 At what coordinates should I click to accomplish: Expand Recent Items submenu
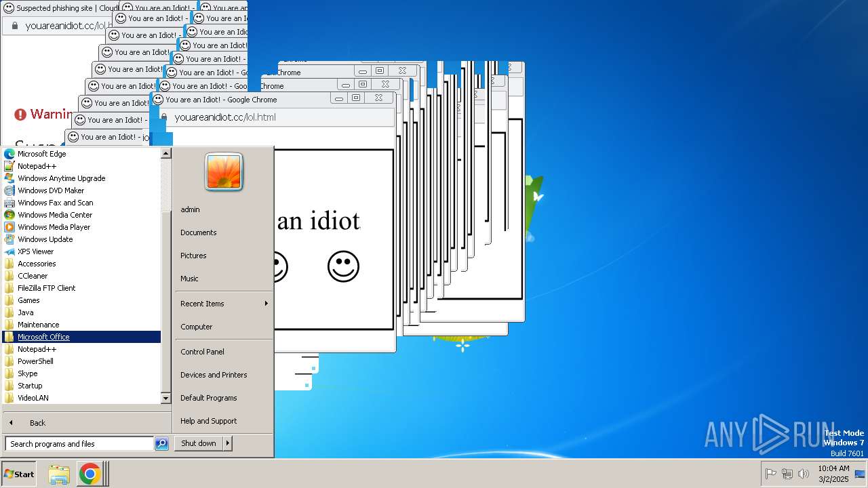click(x=223, y=304)
